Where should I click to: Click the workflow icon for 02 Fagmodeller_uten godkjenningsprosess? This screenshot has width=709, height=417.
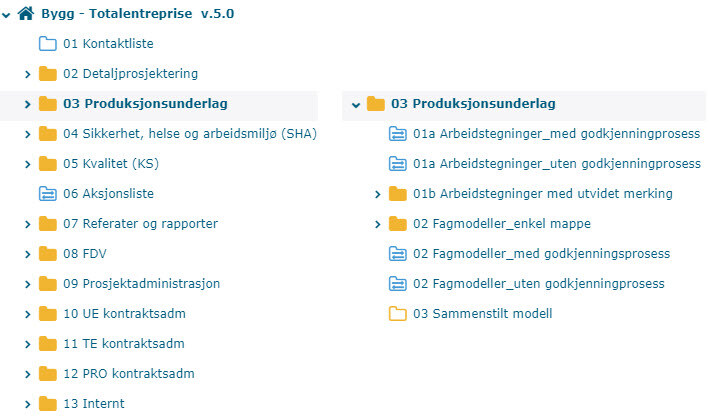tap(397, 283)
